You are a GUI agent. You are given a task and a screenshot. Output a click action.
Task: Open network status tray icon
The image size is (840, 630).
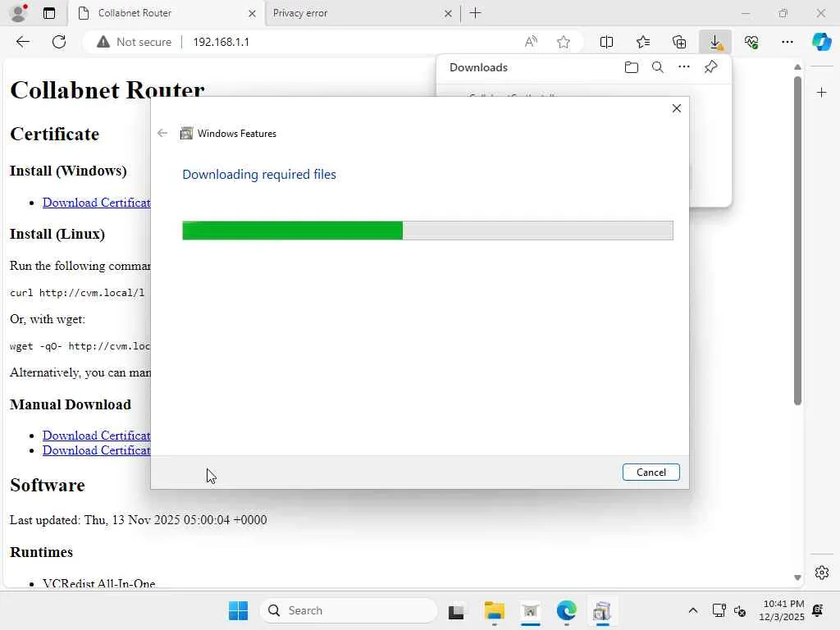tap(719, 610)
